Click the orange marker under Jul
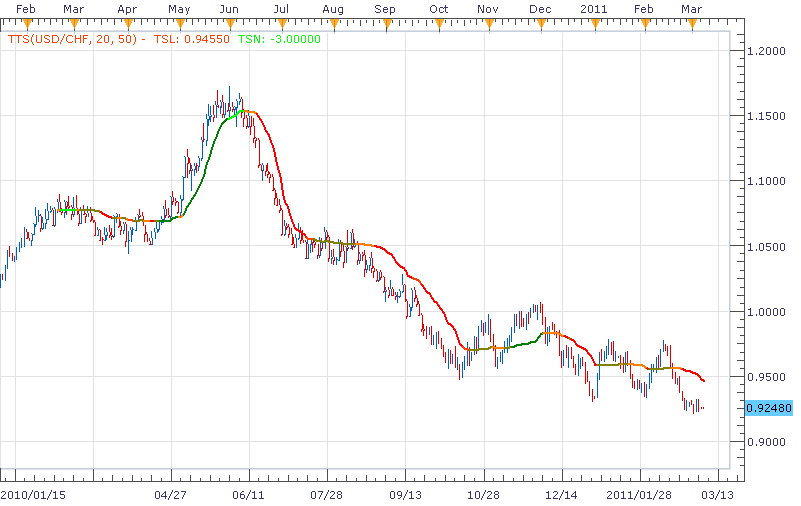 pyautogui.click(x=282, y=24)
